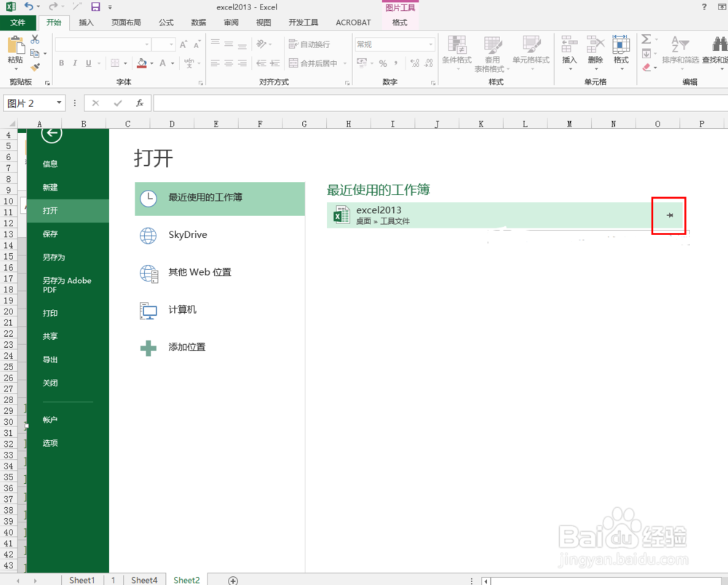Switch to 公式 ribbon tab
The height and width of the screenshot is (585, 728).
[166, 23]
